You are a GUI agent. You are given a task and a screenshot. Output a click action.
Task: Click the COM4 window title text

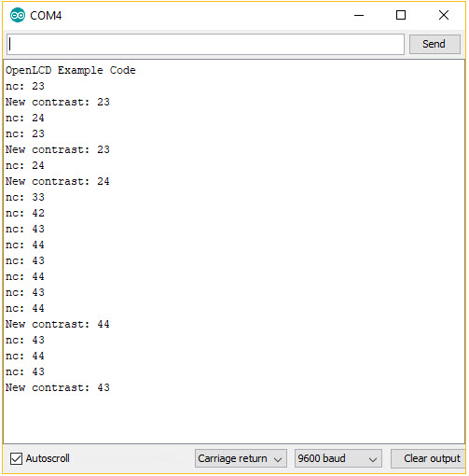pos(46,16)
